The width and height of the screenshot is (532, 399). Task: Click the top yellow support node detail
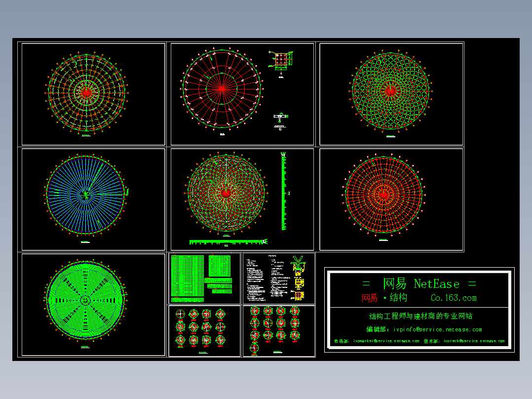(298, 266)
